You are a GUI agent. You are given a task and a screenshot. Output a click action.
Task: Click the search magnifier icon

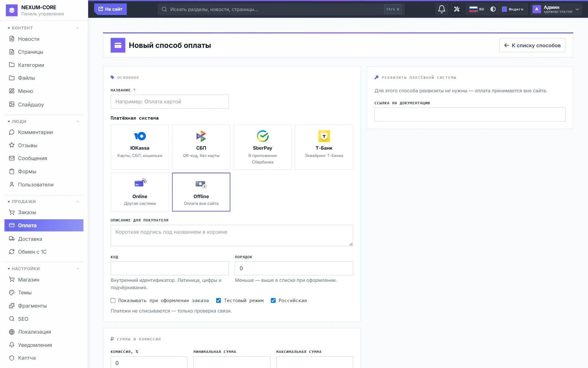pyautogui.click(x=164, y=9)
